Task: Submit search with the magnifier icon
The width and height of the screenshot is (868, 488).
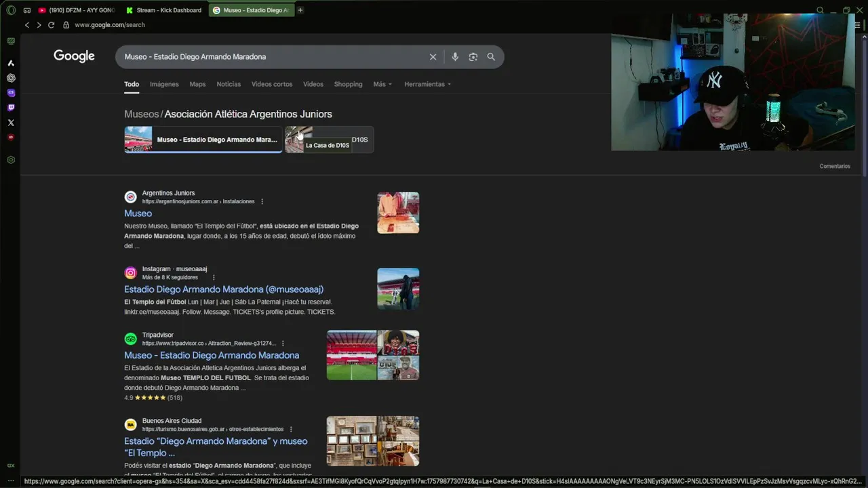Action: (491, 57)
